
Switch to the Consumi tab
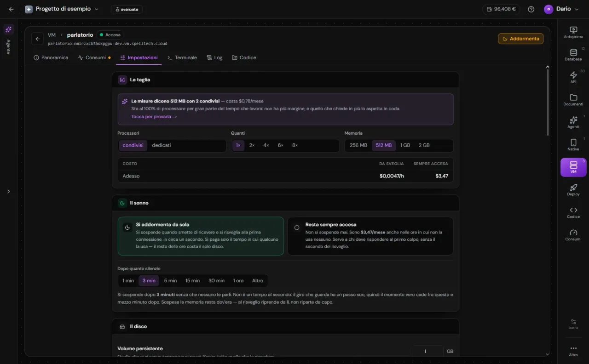point(94,57)
